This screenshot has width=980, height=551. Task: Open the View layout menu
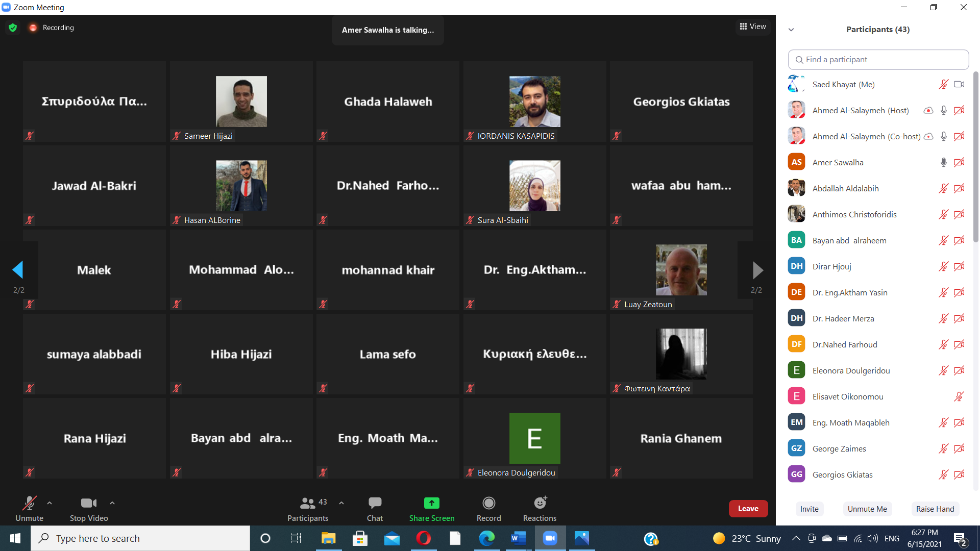coord(753,27)
